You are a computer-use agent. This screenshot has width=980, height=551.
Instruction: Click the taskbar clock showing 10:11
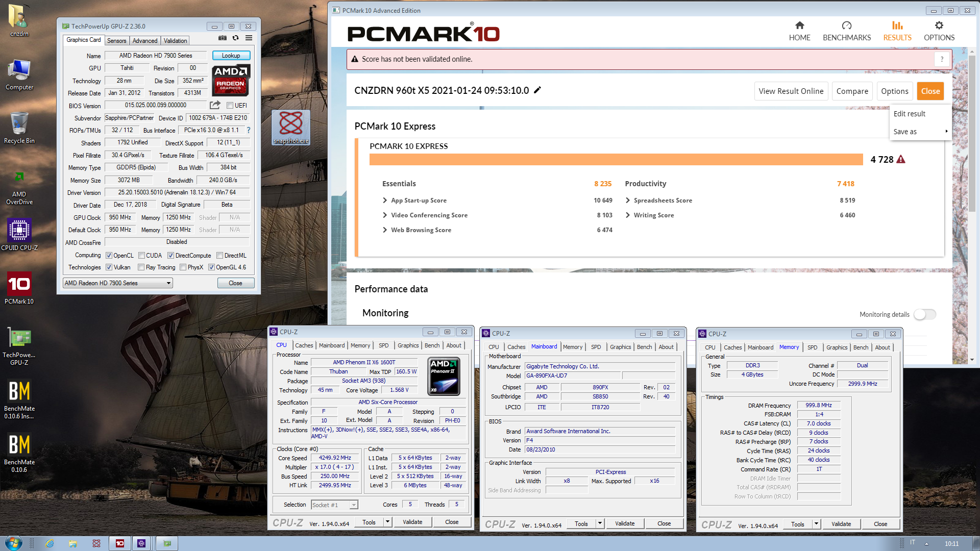[x=951, y=544]
